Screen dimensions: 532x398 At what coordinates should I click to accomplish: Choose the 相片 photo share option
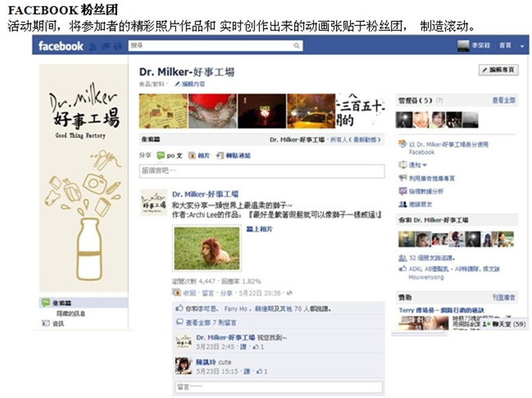199,156
